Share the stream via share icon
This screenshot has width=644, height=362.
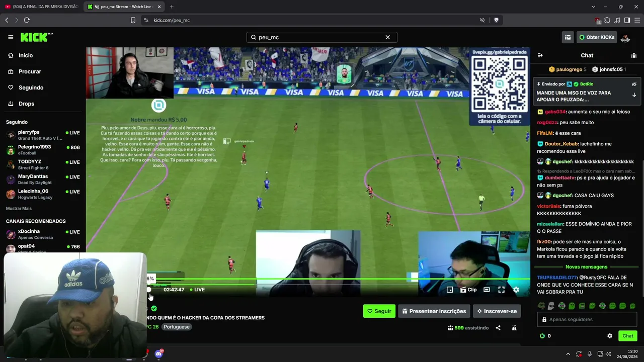pos(498,328)
